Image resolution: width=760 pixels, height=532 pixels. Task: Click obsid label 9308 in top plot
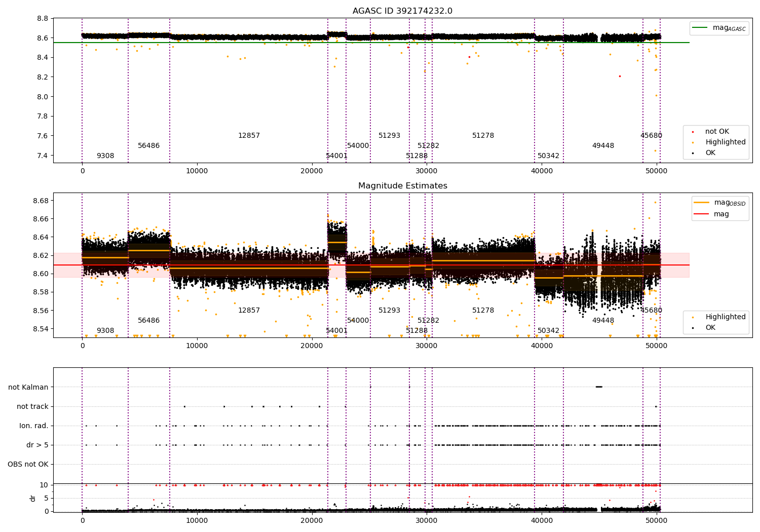[105, 156]
